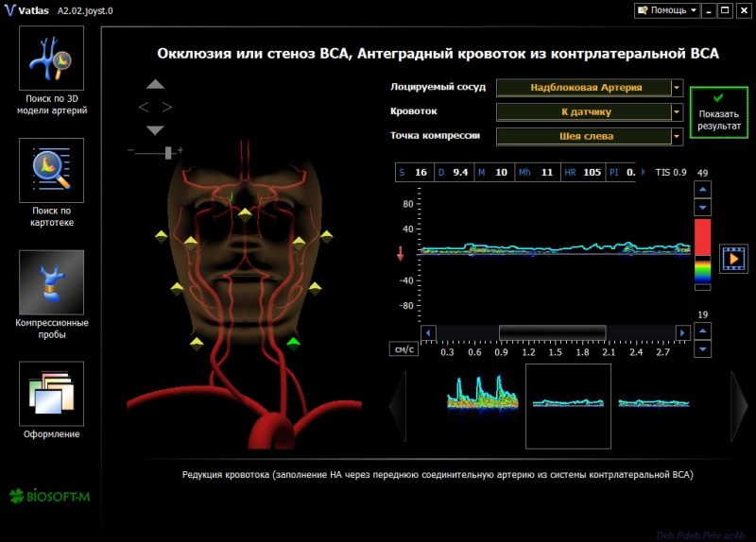Toggle the см/с velocity units button
The width and height of the screenshot is (756, 542).
[x=404, y=349]
